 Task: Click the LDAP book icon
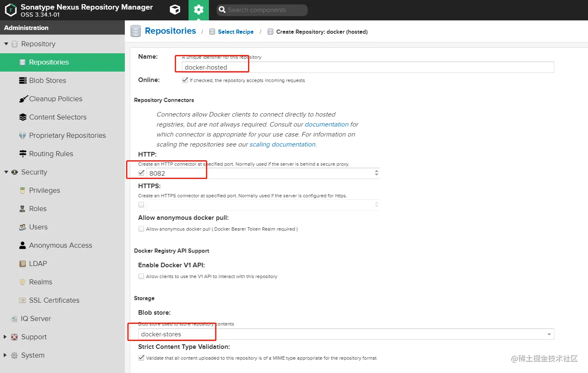[x=23, y=264]
